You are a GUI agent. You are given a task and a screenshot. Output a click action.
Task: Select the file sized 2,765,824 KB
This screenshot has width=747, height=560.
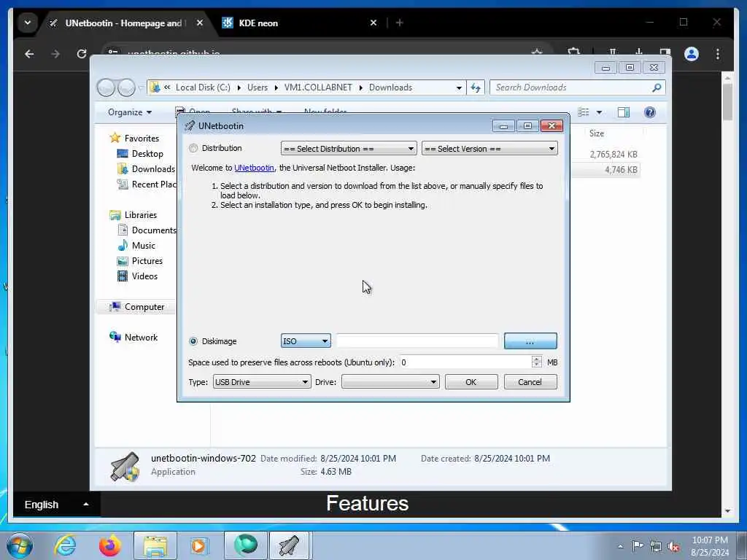(x=613, y=155)
